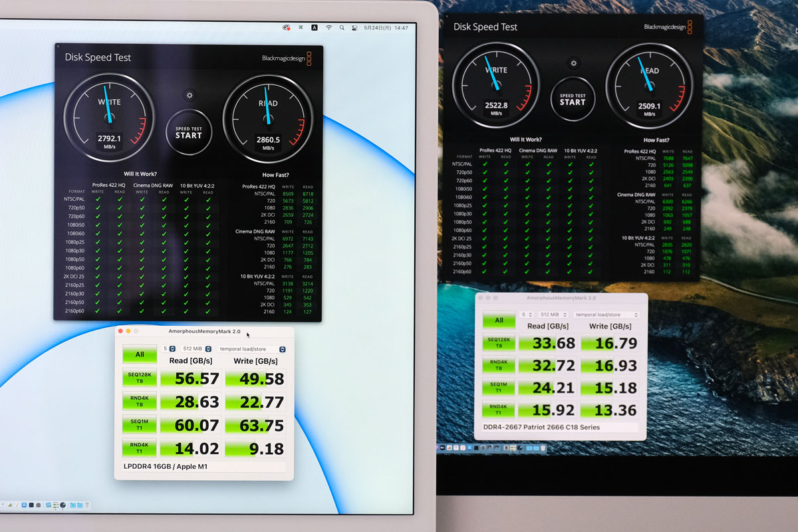Click Blackmagicdesign logo in right Disk Speed Test
Screen dimensions: 798x532
coord(668,27)
